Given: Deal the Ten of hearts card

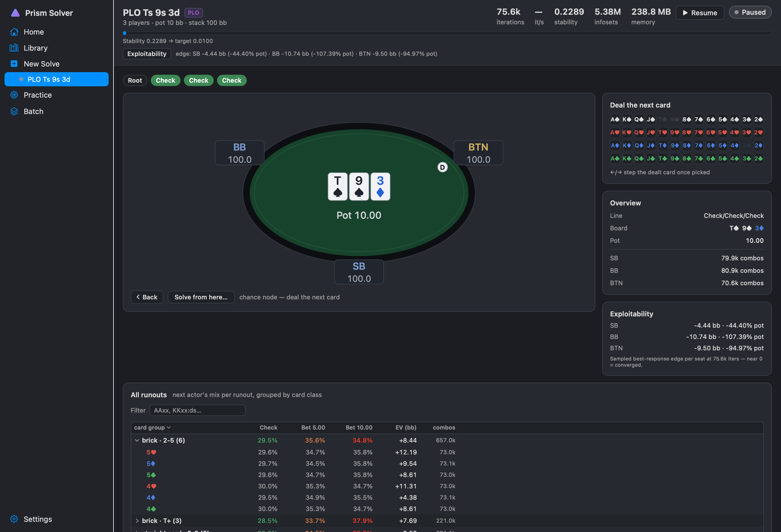Looking at the screenshot, I should tap(663, 132).
